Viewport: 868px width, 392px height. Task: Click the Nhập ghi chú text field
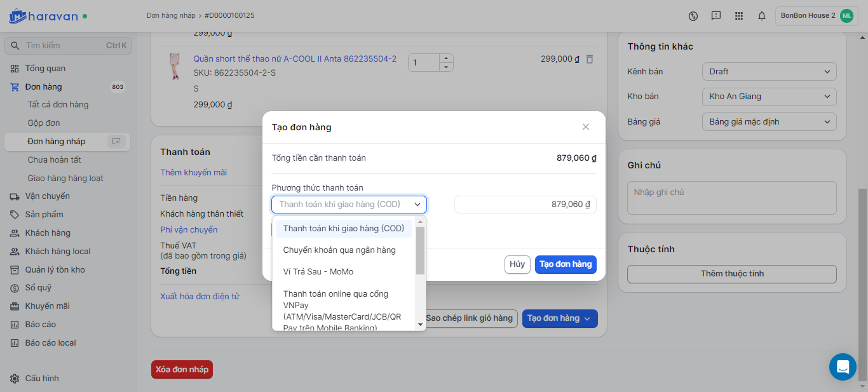click(x=731, y=198)
